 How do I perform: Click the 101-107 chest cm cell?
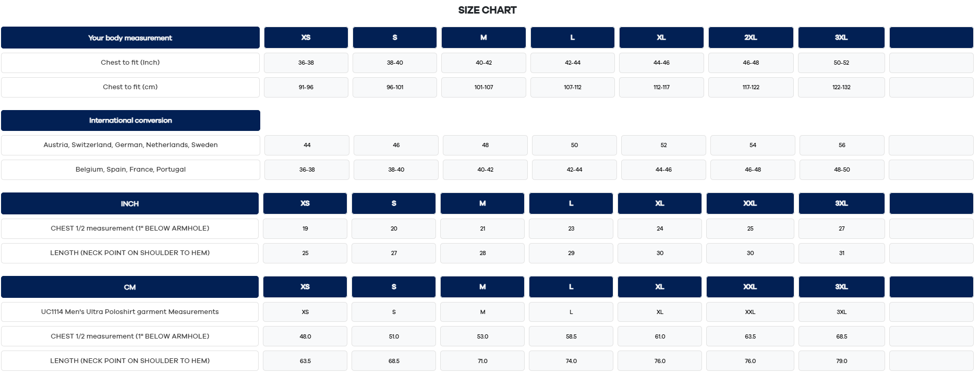coord(483,87)
